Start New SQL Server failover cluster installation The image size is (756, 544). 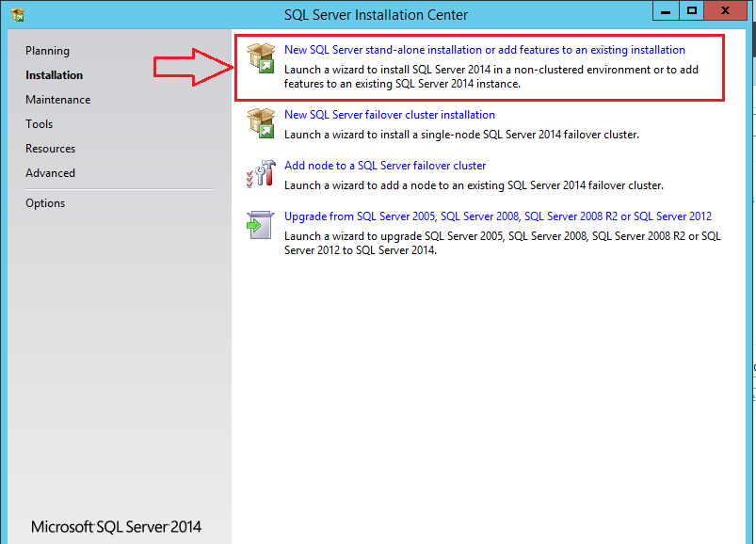click(x=390, y=115)
